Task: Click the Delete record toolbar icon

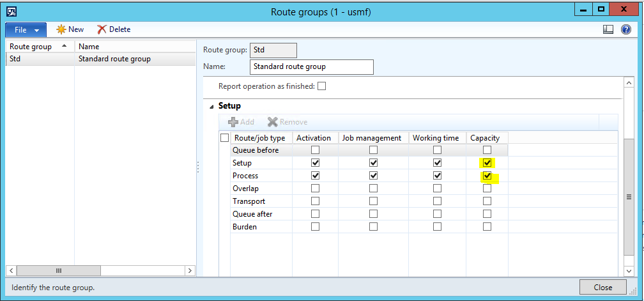Action: tap(102, 29)
